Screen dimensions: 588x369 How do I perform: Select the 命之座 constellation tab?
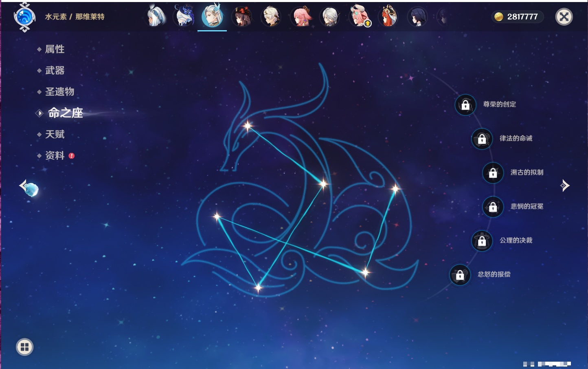point(65,113)
